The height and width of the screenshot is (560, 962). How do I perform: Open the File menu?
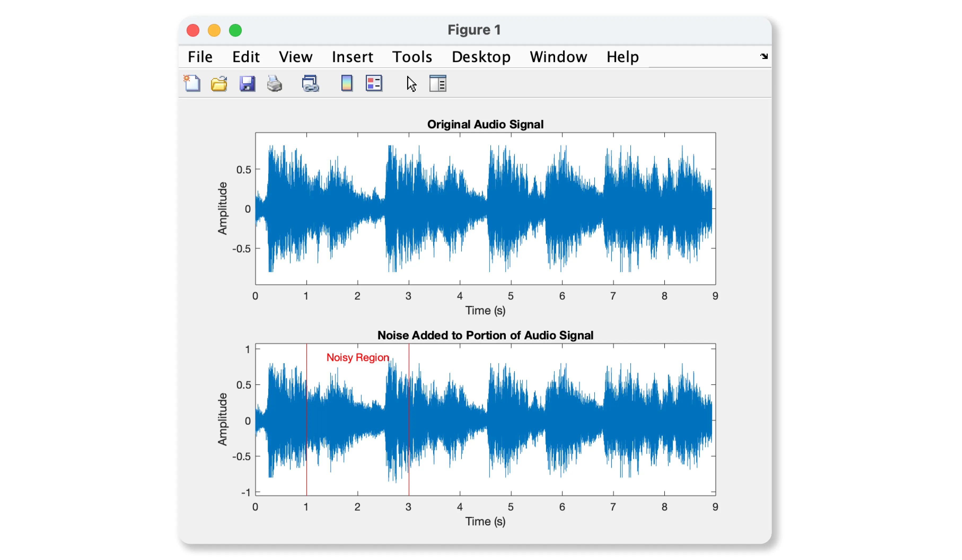(x=200, y=57)
